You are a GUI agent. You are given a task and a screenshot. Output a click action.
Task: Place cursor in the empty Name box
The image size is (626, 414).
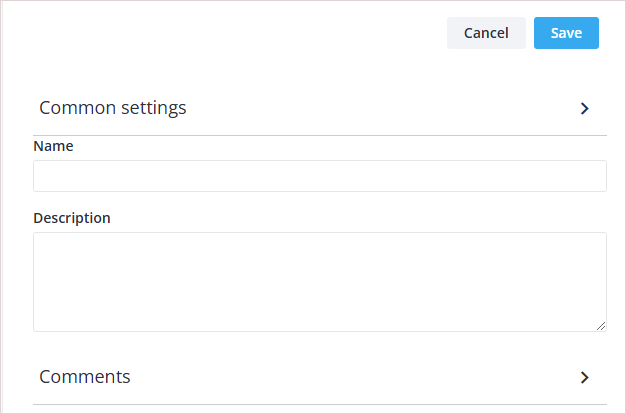coord(319,176)
